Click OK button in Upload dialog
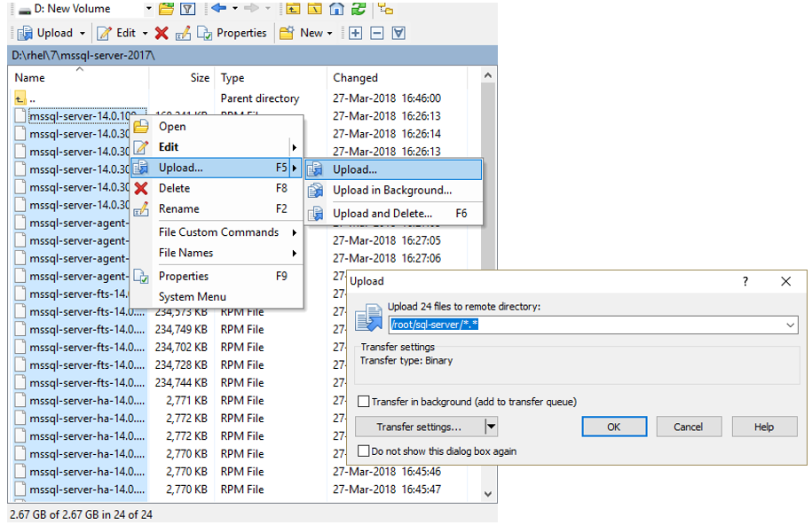Image resolution: width=812 pixels, height=525 pixels. pos(613,427)
